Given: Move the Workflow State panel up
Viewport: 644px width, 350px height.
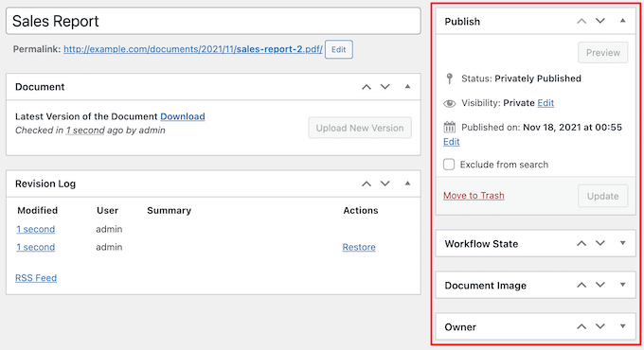Looking at the screenshot, I should (x=581, y=243).
